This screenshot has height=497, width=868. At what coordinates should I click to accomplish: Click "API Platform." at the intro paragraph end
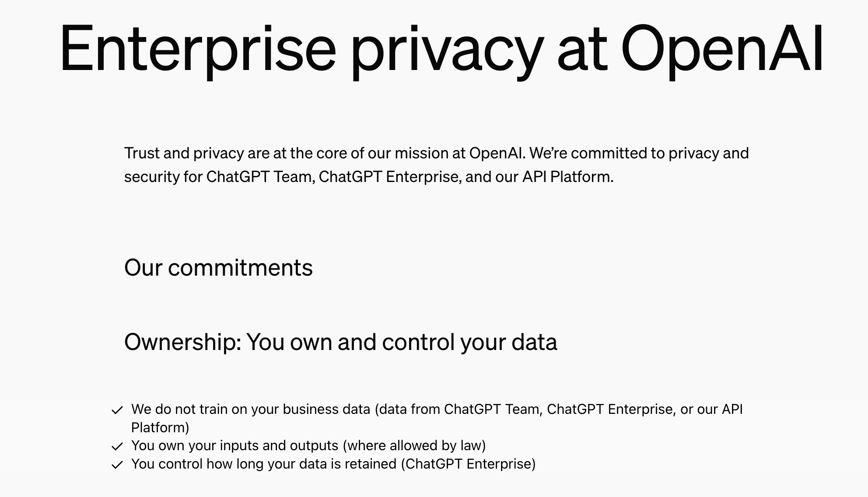[x=568, y=177]
